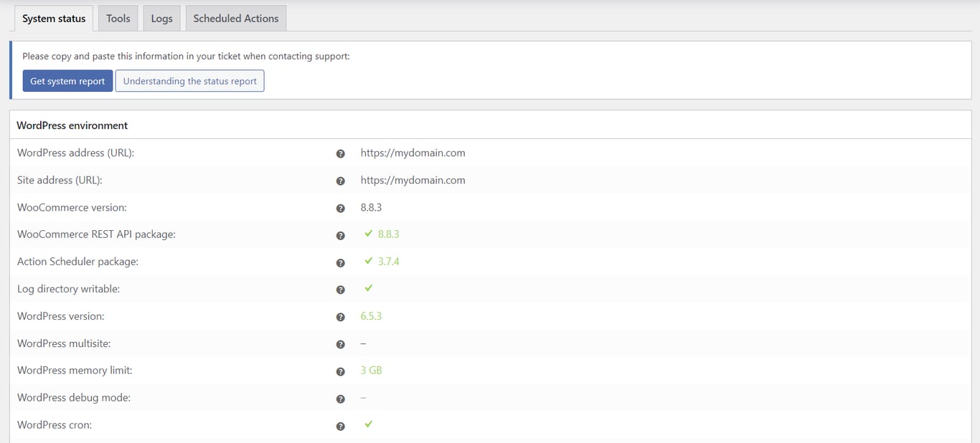Click the WordPress debug mode help icon
This screenshot has width=980, height=443.
340,399
